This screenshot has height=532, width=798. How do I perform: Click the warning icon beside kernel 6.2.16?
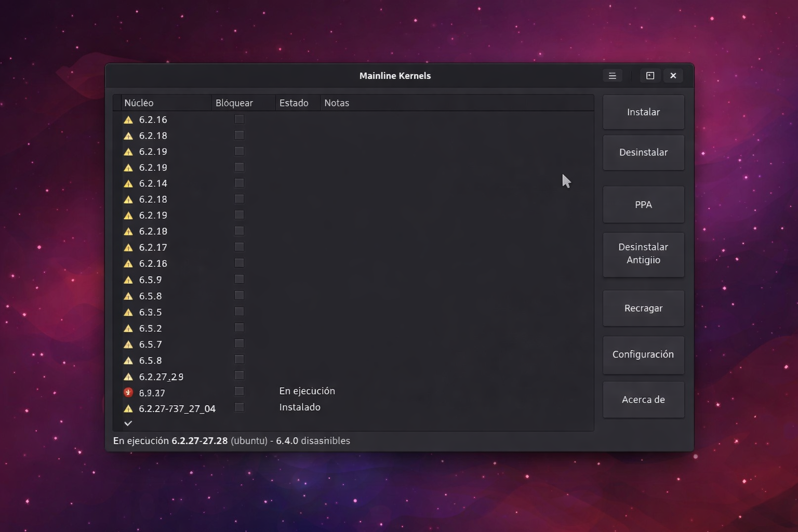pyautogui.click(x=128, y=119)
